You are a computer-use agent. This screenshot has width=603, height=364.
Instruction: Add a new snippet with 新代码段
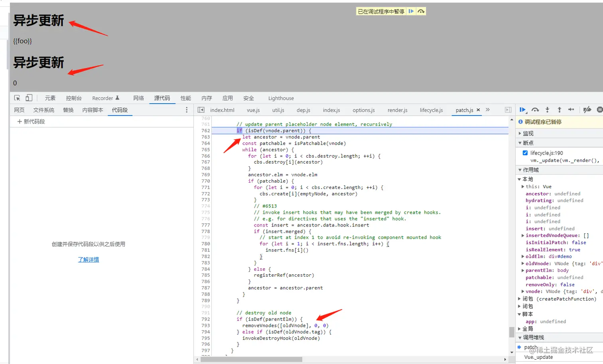31,121
